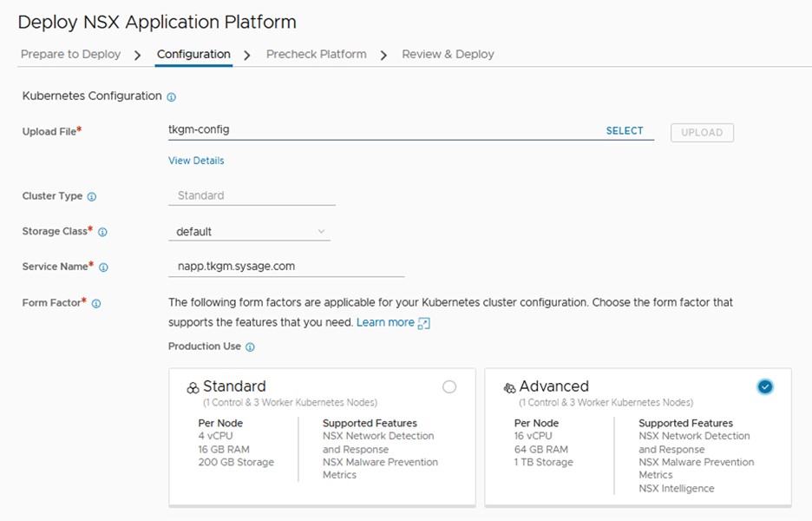Click SELECT to choose a kubeconfig file

[x=625, y=131]
